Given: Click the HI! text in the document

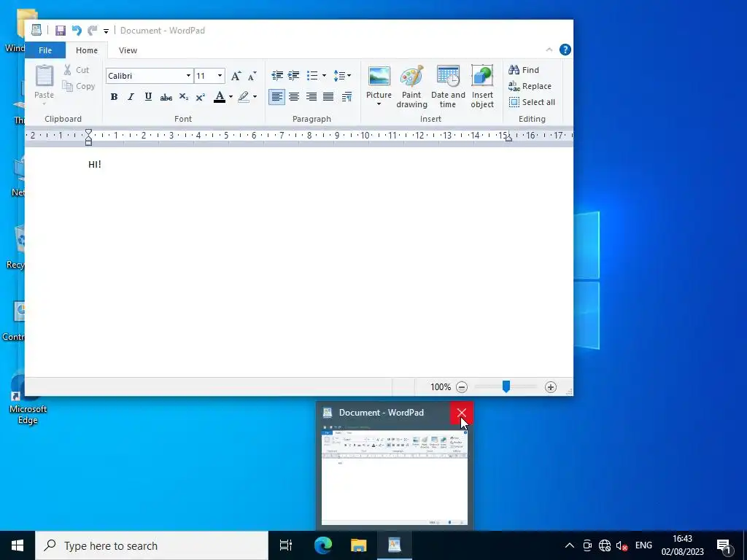Looking at the screenshot, I should [x=95, y=164].
